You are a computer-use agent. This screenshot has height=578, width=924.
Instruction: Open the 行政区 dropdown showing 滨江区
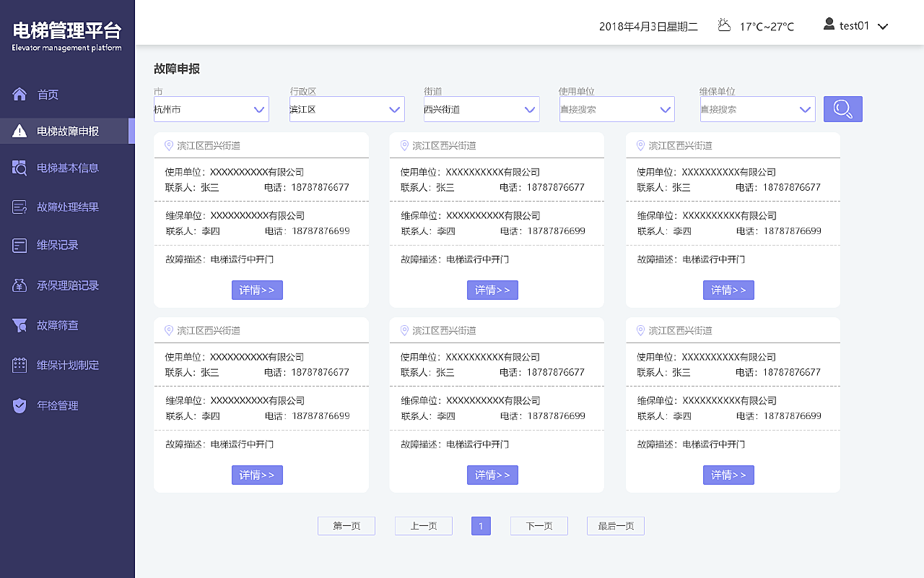coord(346,109)
